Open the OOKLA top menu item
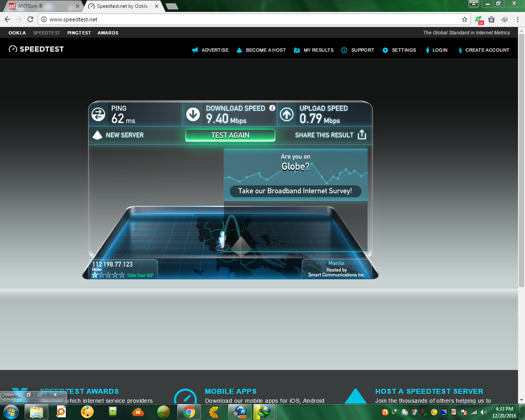Screen dimensions: 525x420 click(17, 33)
